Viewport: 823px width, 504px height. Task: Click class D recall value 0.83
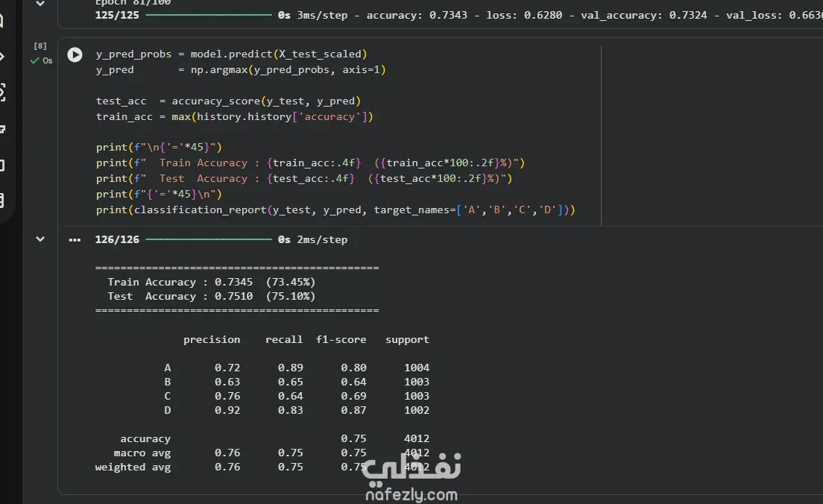[x=290, y=410]
